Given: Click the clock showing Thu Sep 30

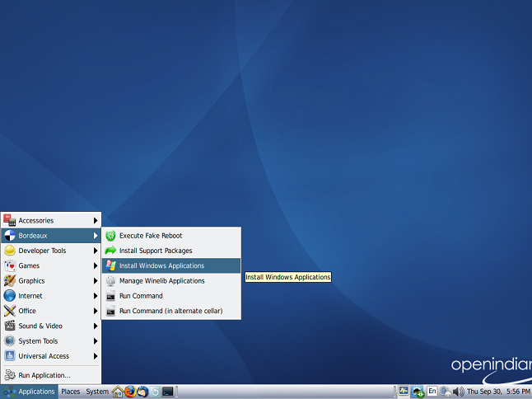Looking at the screenshot, I should [x=498, y=392].
